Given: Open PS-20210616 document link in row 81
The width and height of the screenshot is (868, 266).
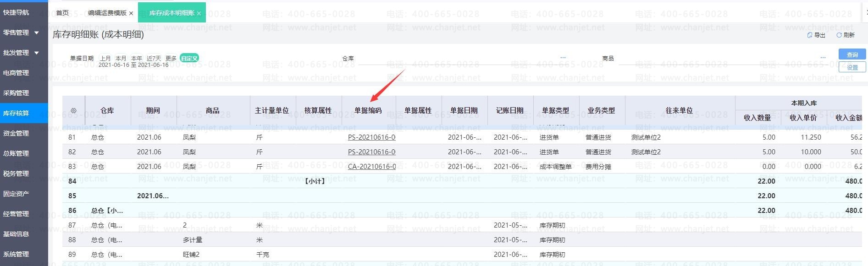Looking at the screenshot, I should 372,137.
